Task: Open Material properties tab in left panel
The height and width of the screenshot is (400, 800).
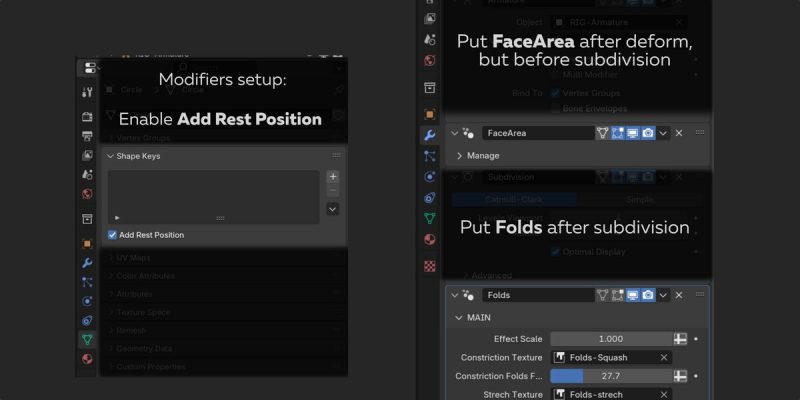Action: pyautogui.click(x=87, y=359)
